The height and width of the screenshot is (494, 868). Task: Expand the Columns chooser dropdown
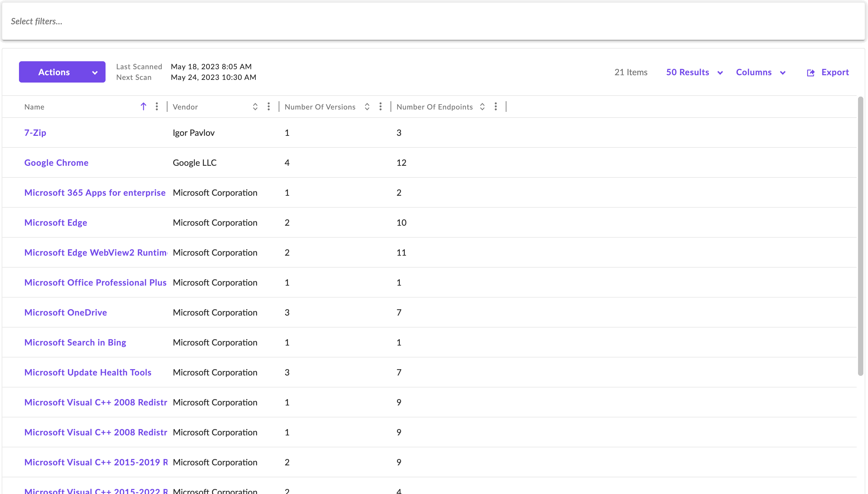760,72
